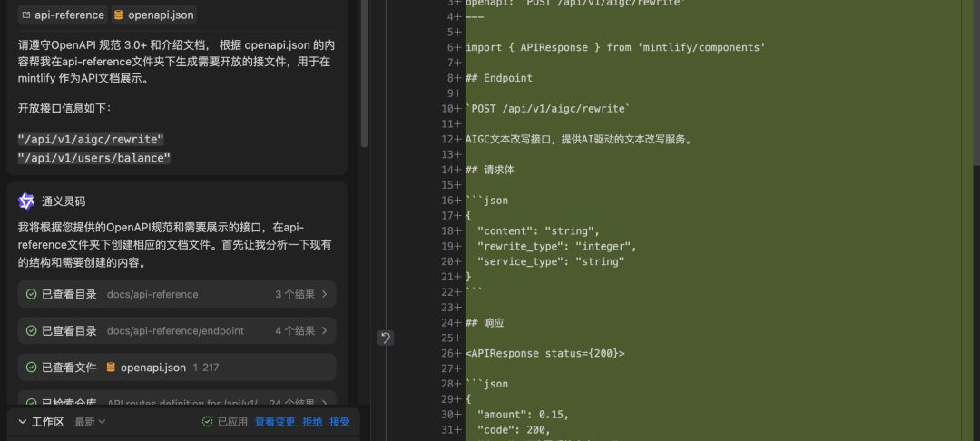Open the 最新 dropdown
Viewport: 980px width, 441px height.
coord(90,422)
